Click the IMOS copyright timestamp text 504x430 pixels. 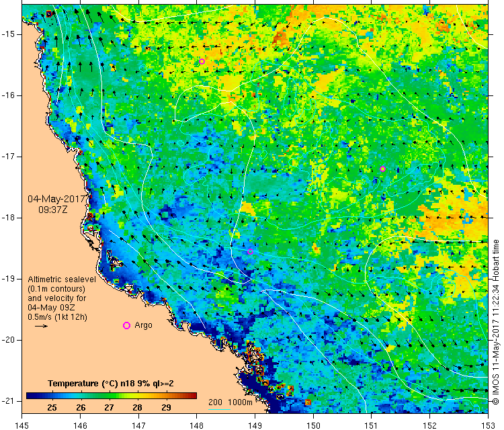click(x=496, y=322)
